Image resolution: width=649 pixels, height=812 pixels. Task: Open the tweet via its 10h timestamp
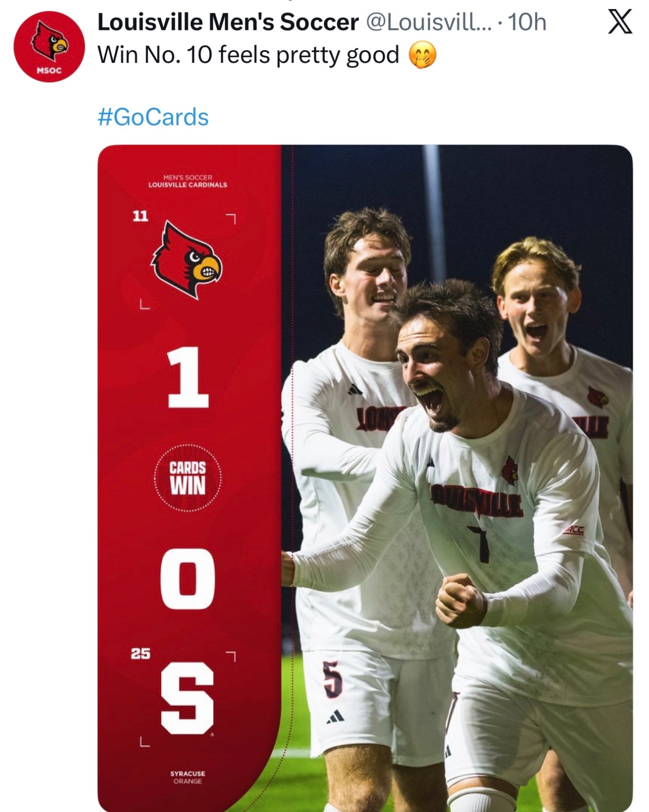click(x=527, y=22)
